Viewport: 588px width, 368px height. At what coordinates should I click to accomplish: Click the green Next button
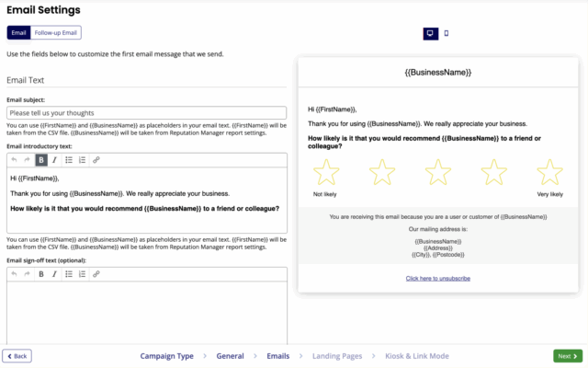pos(568,356)
